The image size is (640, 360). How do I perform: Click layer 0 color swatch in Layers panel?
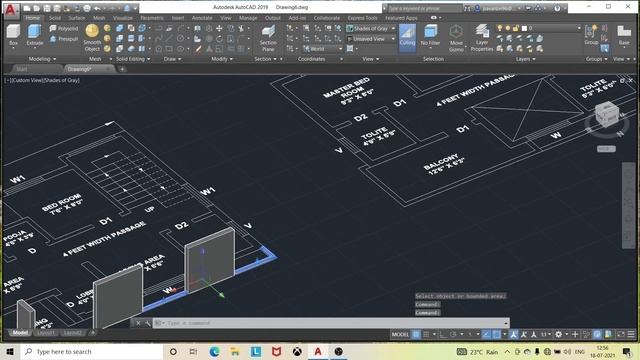tap(524, 28)
